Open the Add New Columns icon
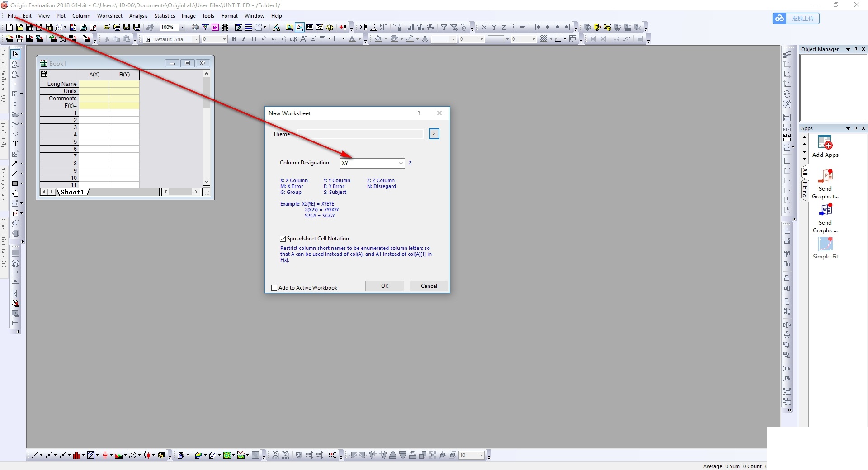This screenshot has width=868, height=470. coord(343,27)
